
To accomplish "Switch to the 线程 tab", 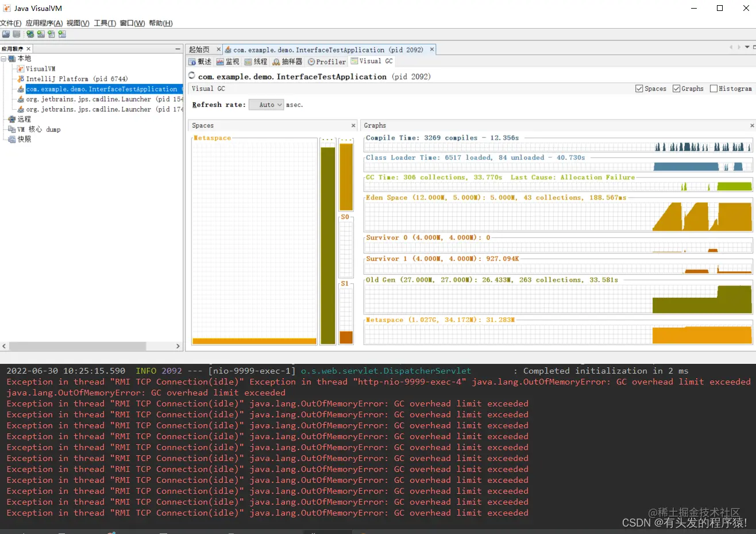I will pos(256,62).
